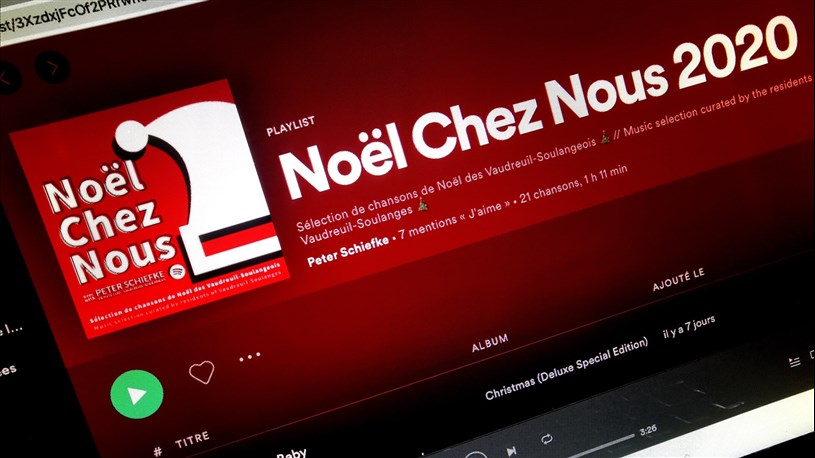Go forward with the right chevron button
815x458 pixels.
pyautogui.click(x=52, y=68)
